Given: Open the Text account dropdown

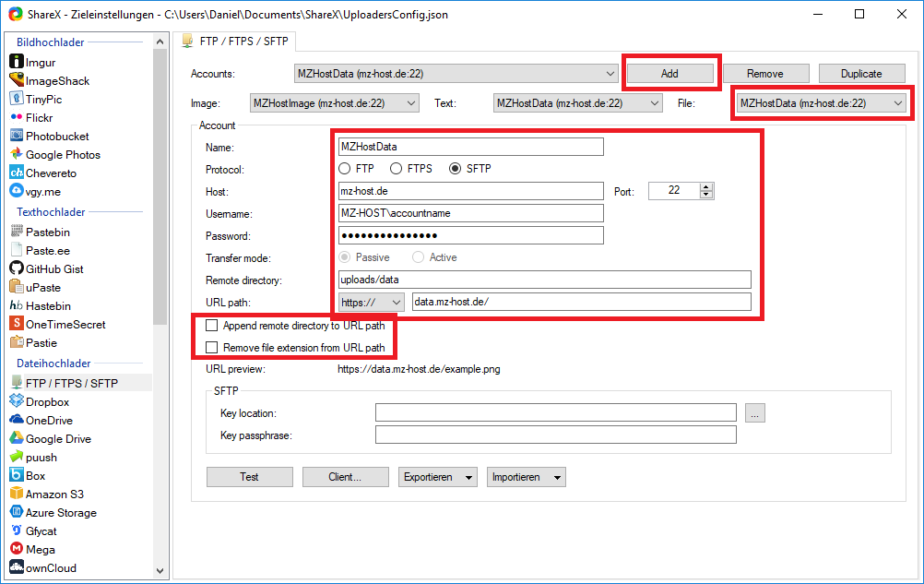Looking at the screenshot, I should pos(578,103).
